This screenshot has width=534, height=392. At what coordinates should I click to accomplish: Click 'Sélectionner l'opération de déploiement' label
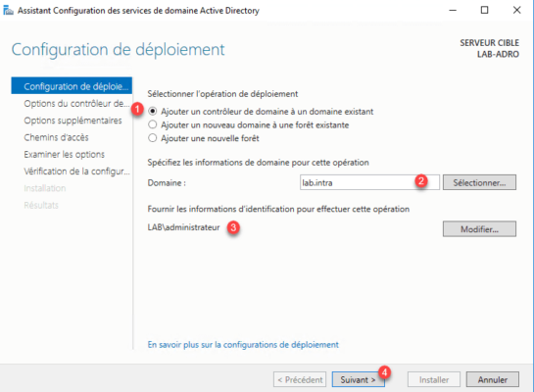tap(222, 94)
